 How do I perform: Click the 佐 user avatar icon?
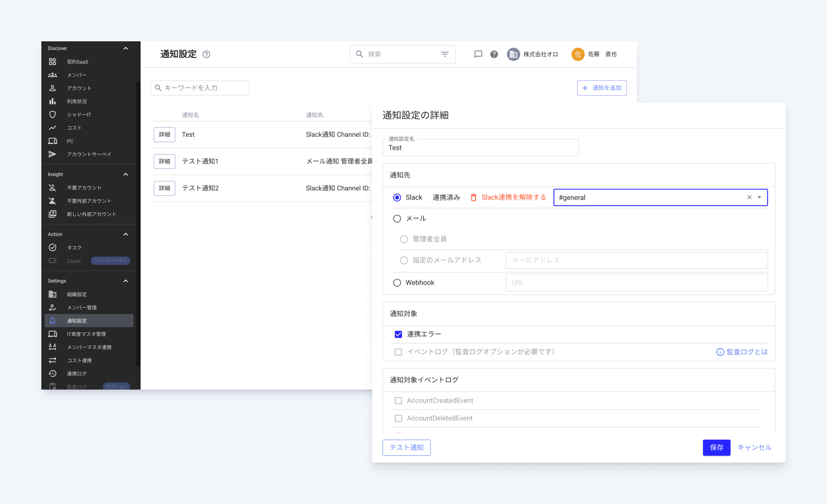coord(578,54)
